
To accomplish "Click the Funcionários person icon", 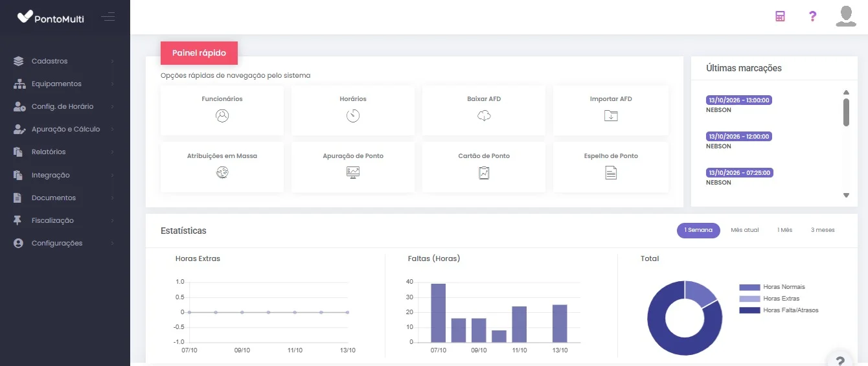I will 222,116.
